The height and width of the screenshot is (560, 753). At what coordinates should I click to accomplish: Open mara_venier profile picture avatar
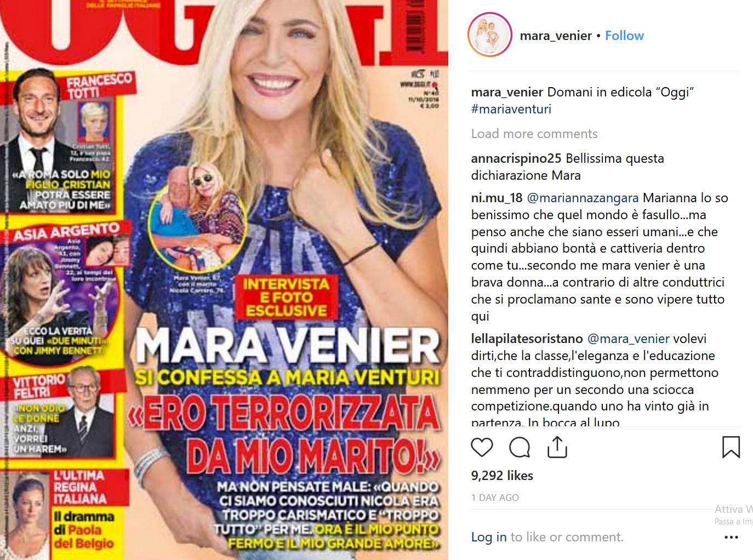coord(489,35)
